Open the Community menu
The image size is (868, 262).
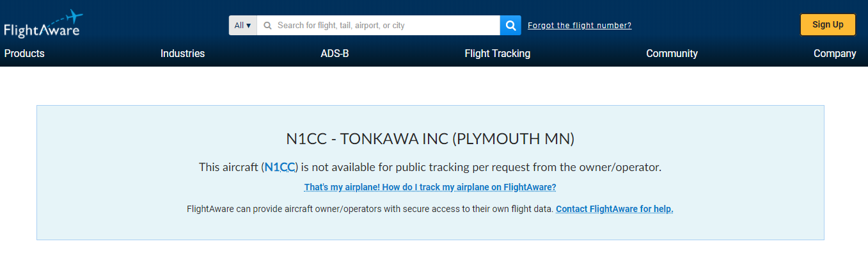672,54
